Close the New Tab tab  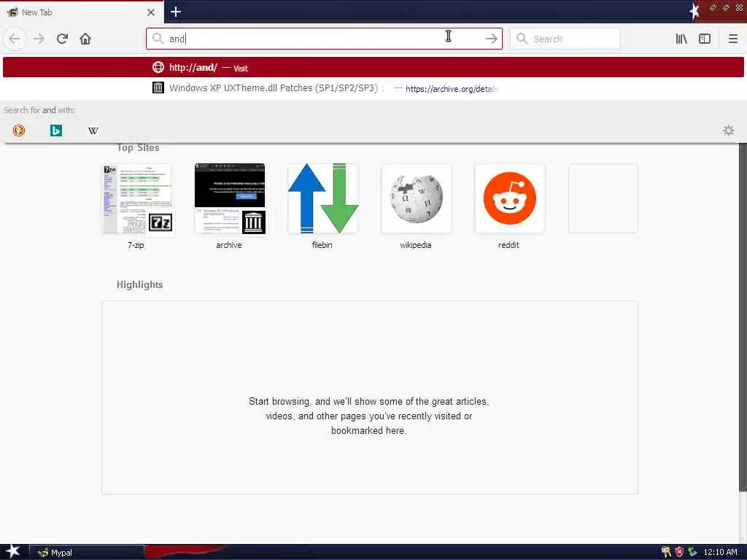(x=151, y=12)
